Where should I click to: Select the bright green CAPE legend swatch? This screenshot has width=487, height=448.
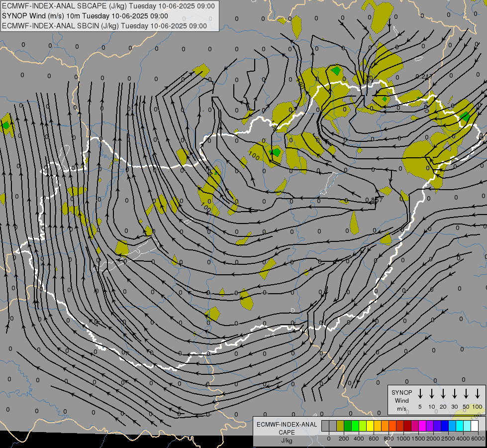(355, 426)
